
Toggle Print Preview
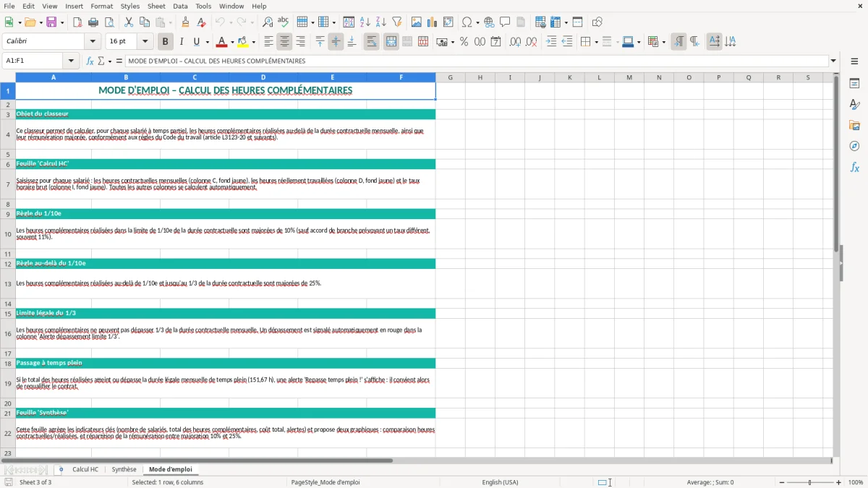click(109, 22)
